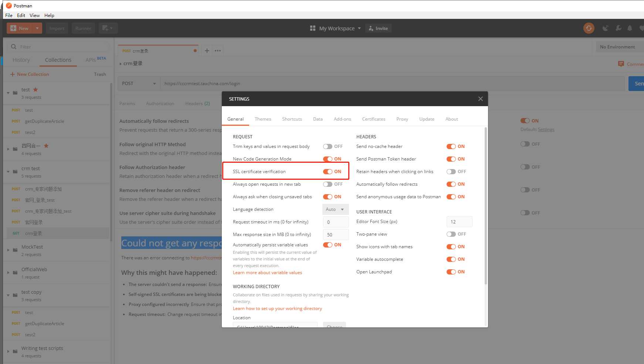Toggle Send Postman Token header switch
The image size is (644, 364).
pos(451,159)
